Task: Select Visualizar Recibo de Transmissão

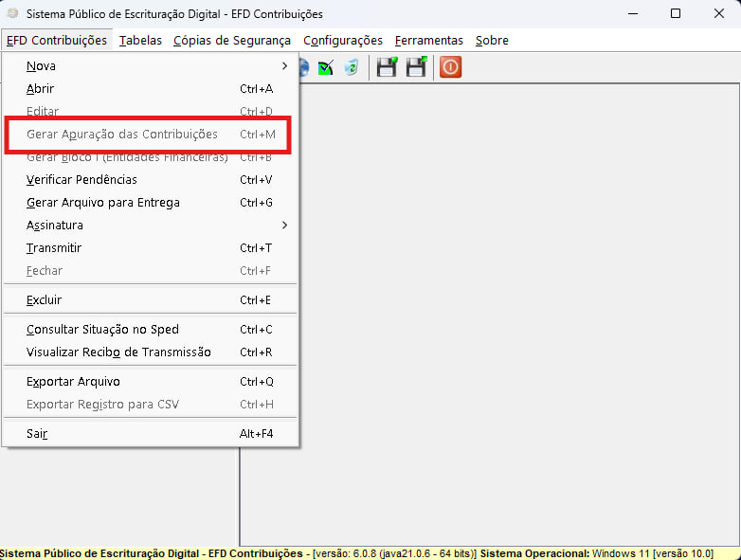Action: (x=118, y=352)
